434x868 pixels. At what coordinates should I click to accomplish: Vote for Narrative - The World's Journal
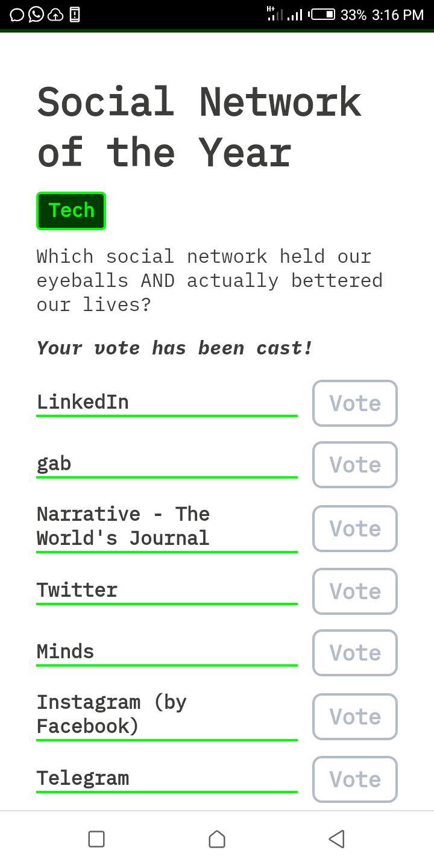click(x=354, y=529)
